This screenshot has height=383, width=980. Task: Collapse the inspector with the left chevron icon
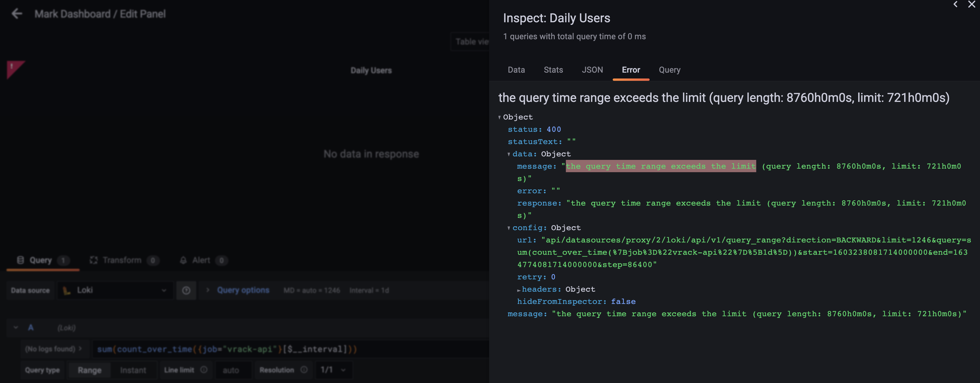tap(955, 5)
